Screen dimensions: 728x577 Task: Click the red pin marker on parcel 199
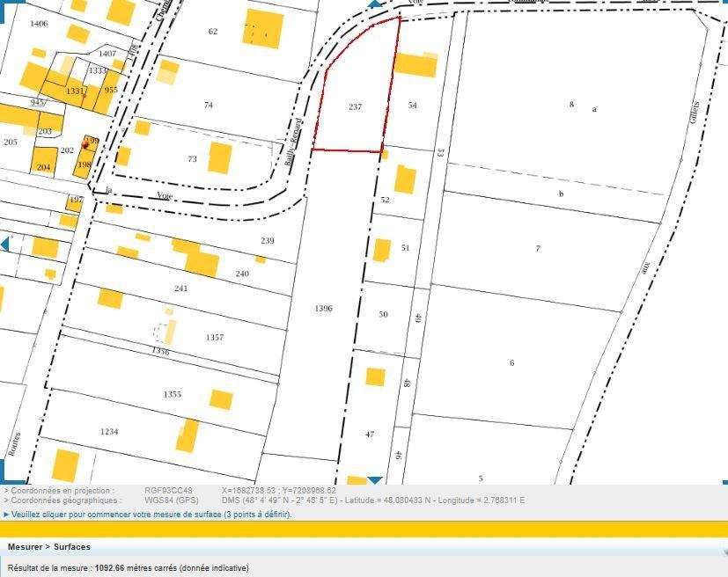pos(85,146)
